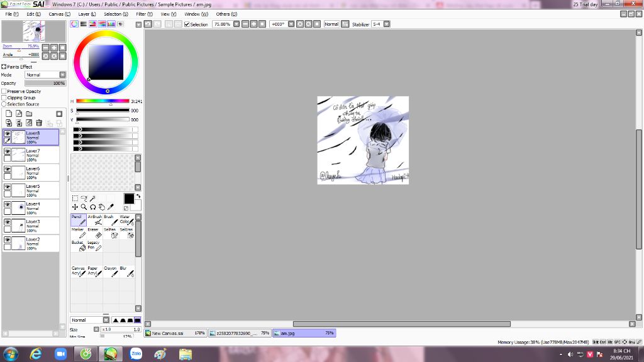644x362 pixels.
Task: Open the Stabilizer S-4 dropdown
Action: (x=387, y=25)
